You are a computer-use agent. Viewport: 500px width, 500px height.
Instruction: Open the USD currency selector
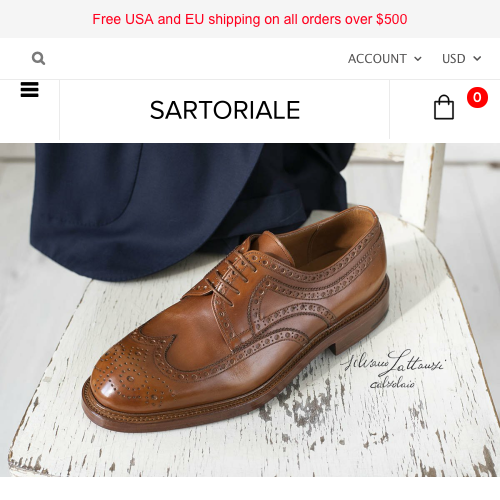(x=462, y=59)
